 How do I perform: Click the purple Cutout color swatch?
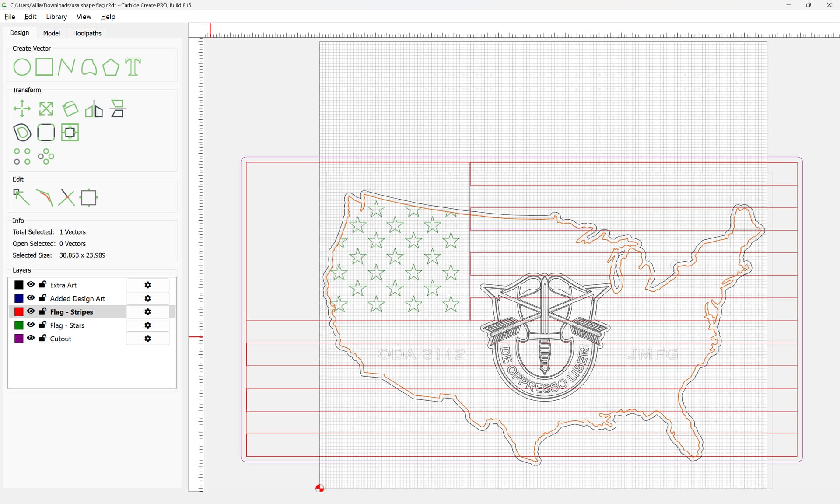pyautogui.click(x=19, y=339)
